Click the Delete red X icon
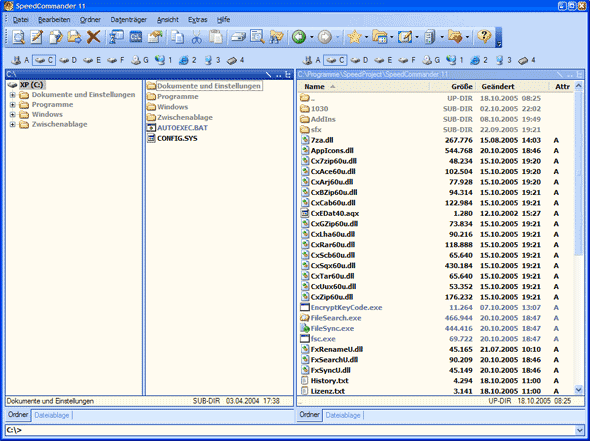Image resolution: width=590 pixels, height=441 pixels. 93,37
